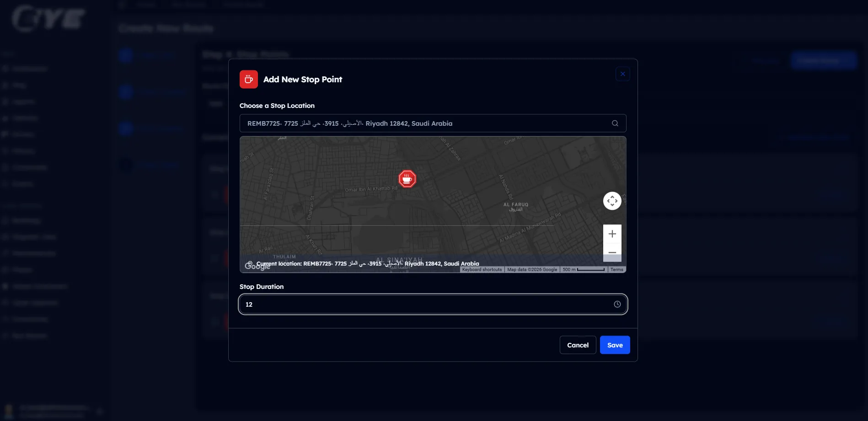868x421 pixels.
Task: Zoom in on the map
Action: click(x=612, y=234)
